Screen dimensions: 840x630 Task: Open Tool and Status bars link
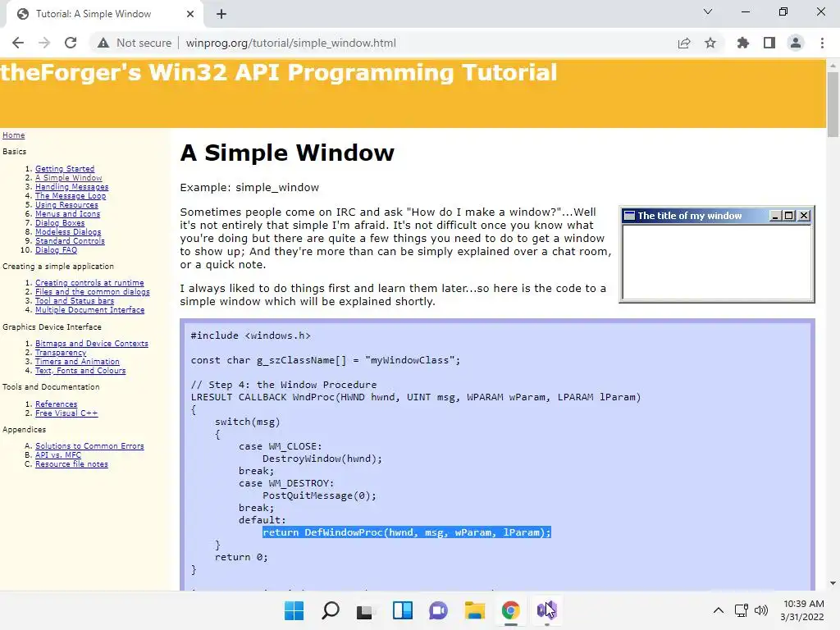click(x=75, y=301)
